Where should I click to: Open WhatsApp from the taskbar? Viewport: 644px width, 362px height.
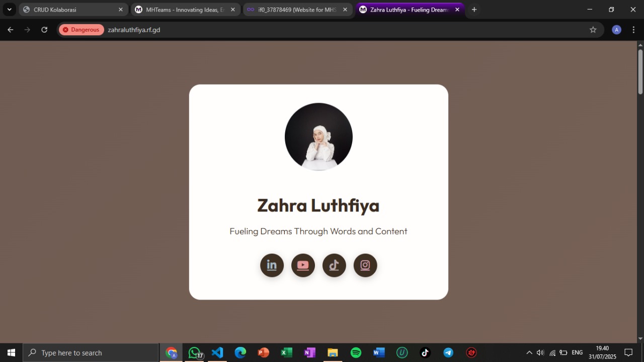click(194, 352)
